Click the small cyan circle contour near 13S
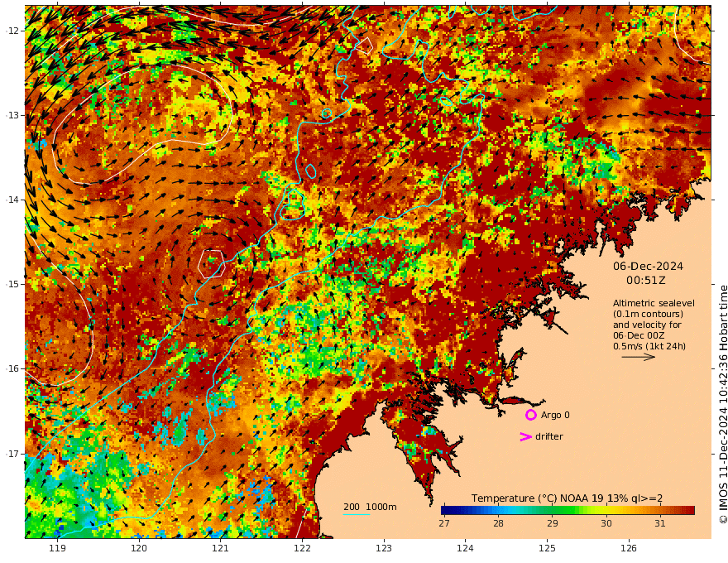728x563 pixels. 327,113
